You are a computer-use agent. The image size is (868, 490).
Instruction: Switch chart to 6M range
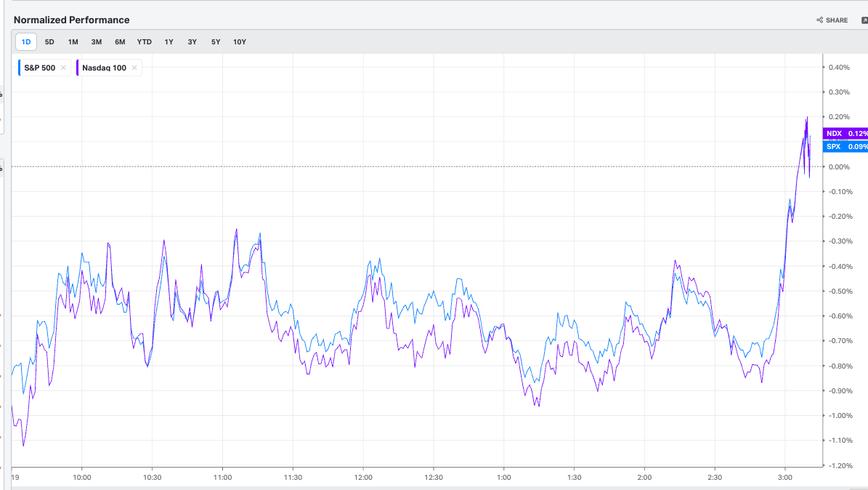[x=120, y=42]
